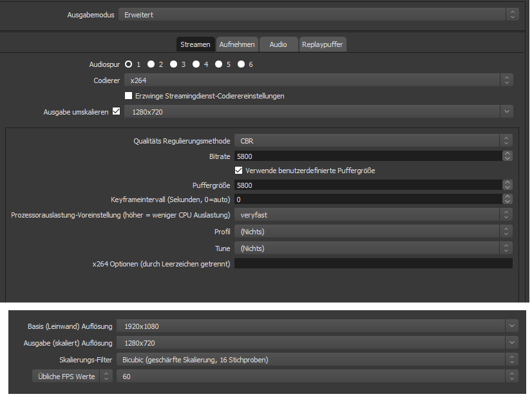The width and height of the screenshot is (532, 419).
Task: Toggle Verwende benutzerdefinierte Puffergröße checkbox
Action: [x=239, y=171]
